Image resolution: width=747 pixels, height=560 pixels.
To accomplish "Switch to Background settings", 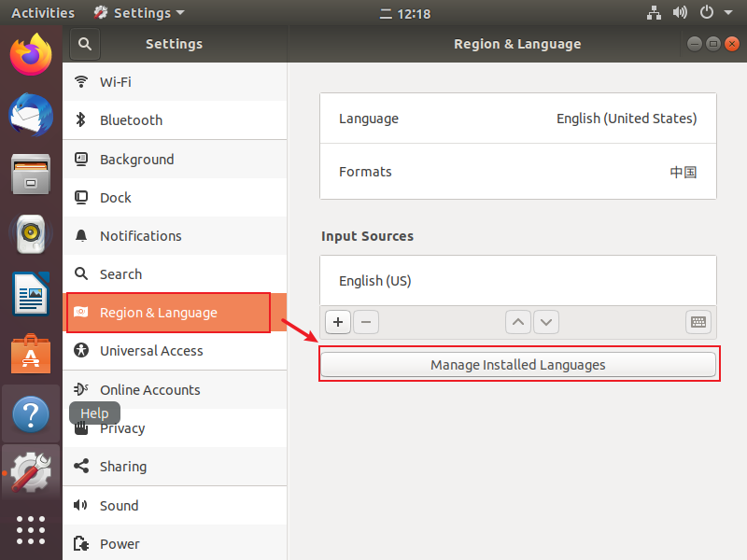I will [x=175, y=159].
